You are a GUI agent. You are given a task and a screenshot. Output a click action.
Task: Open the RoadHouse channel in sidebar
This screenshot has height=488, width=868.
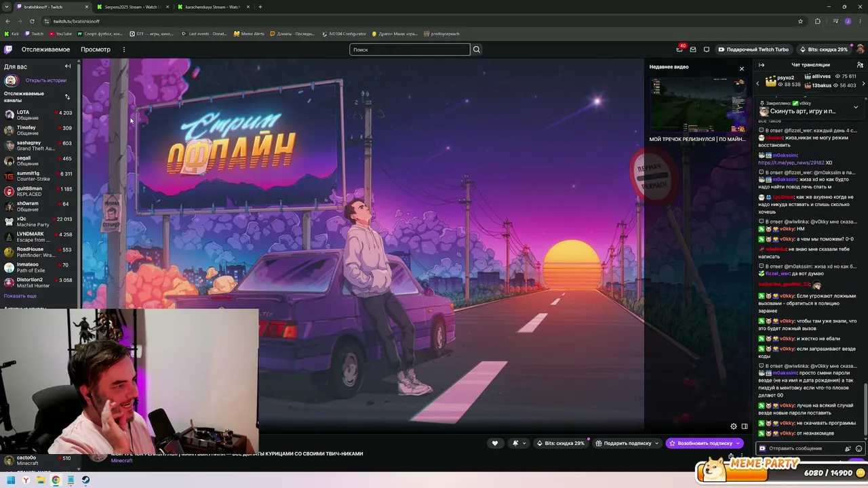click(x=40, y=252)
